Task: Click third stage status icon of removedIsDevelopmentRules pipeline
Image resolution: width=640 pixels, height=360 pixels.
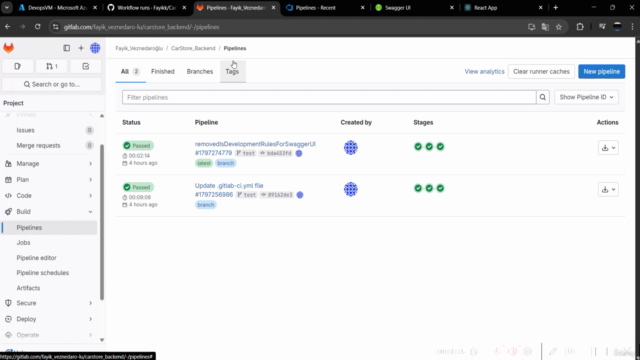Action: pyautogui.click(x=440, y=147)
